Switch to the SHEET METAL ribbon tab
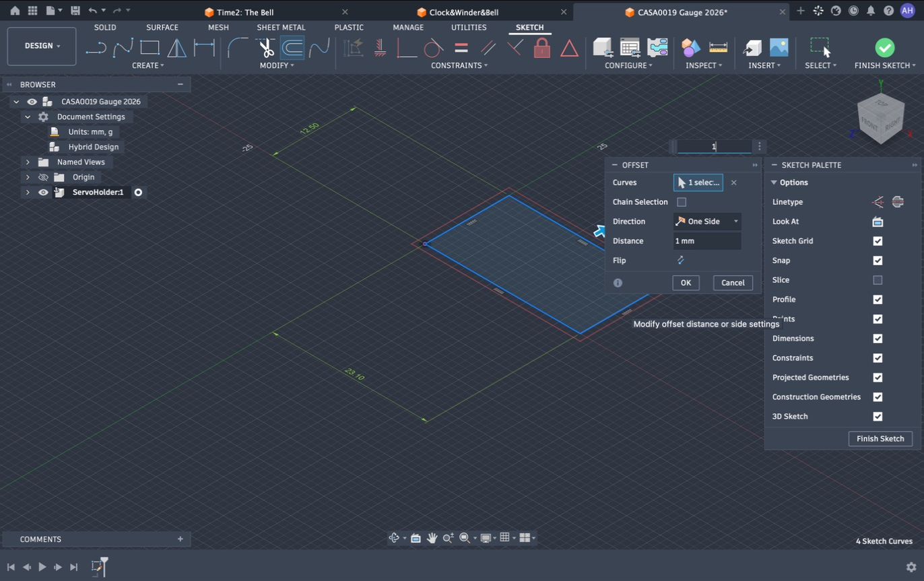The width and height of the screenshot is (924, 581). 281,28
